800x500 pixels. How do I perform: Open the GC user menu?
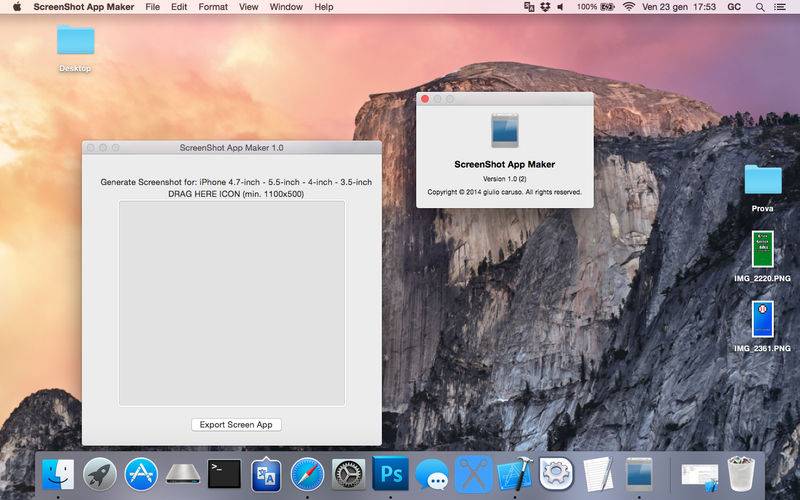[734, 7]
